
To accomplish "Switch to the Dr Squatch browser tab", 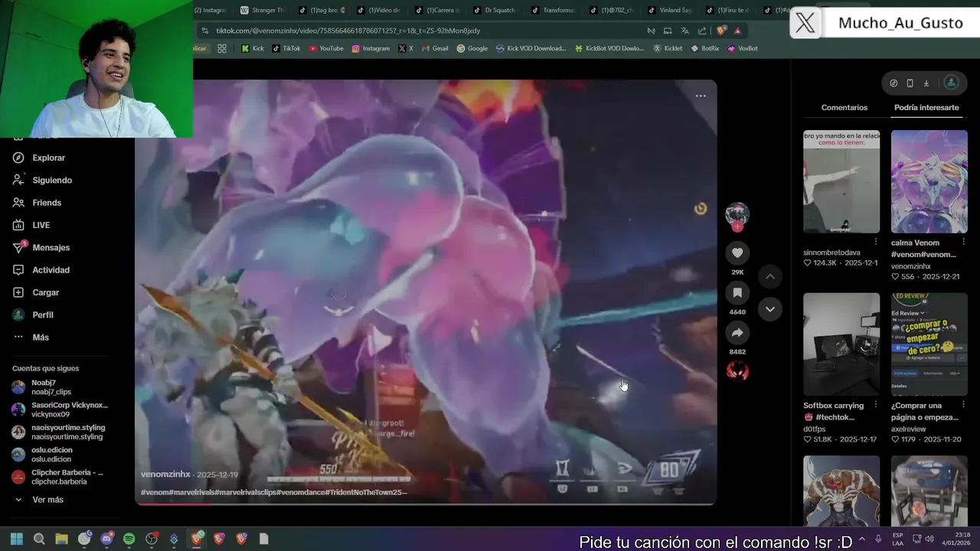I will tap(493, 10).
